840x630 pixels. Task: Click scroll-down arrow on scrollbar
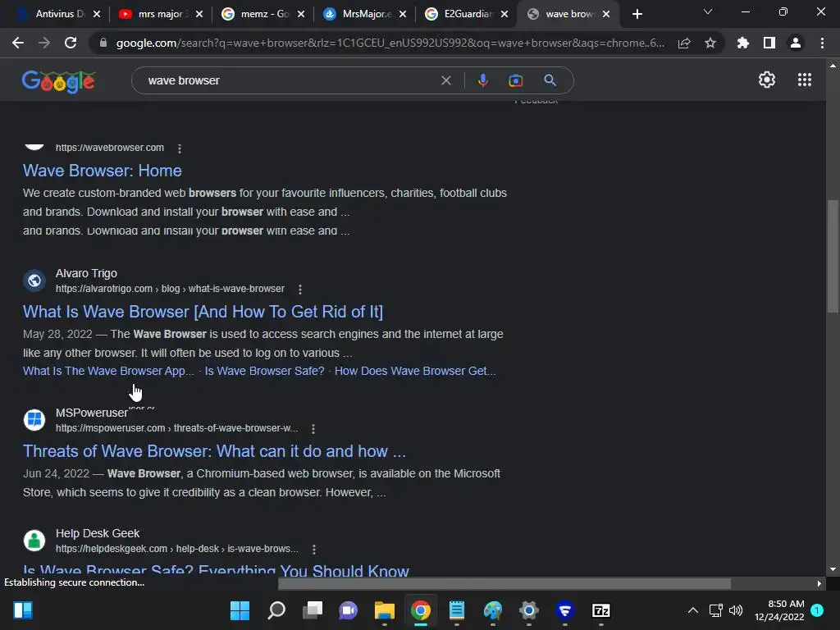click(832, 569)
